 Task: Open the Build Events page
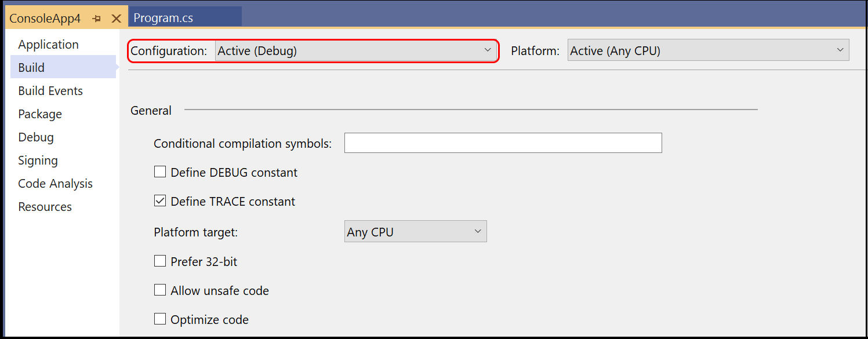tap(63, 91)
